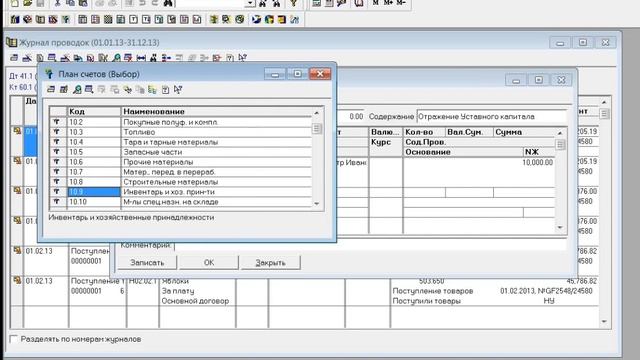Toggle Разделять по номерам журналов checkbox
This screenshot has height=360, width=640.
click(14, 339)
